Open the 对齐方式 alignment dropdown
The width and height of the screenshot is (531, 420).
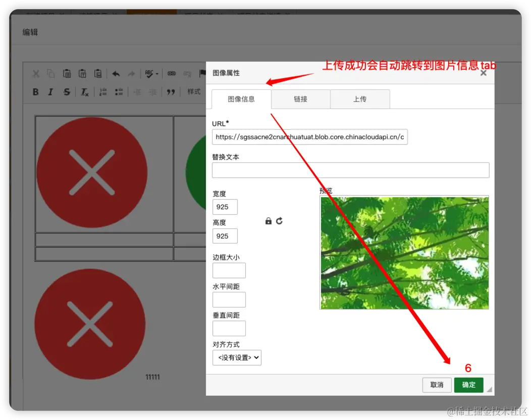[x=237, y=357]
